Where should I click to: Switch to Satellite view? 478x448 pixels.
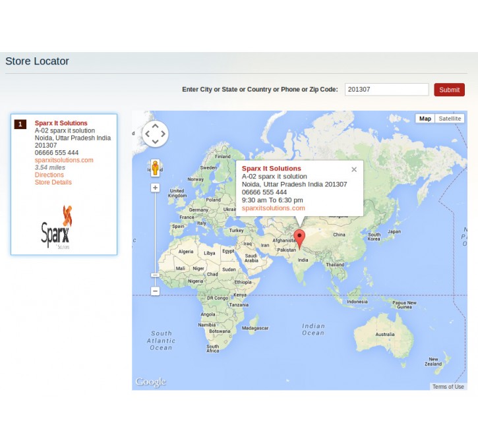coord(450,119)
